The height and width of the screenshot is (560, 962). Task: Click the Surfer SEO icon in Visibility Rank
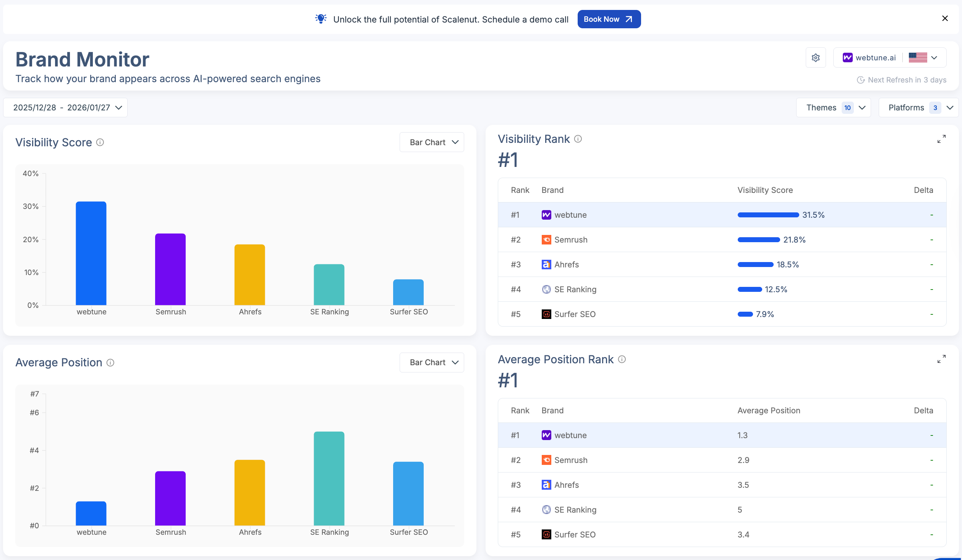click(x=546, y=314)
